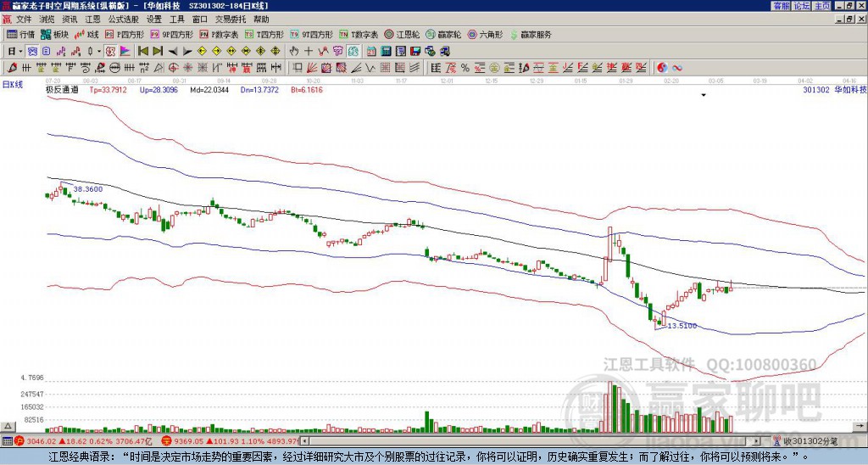Open the T数字表 tool
The width and height of the screenshot is (868, 465).
pyautogui.click(x=359, y=34)
